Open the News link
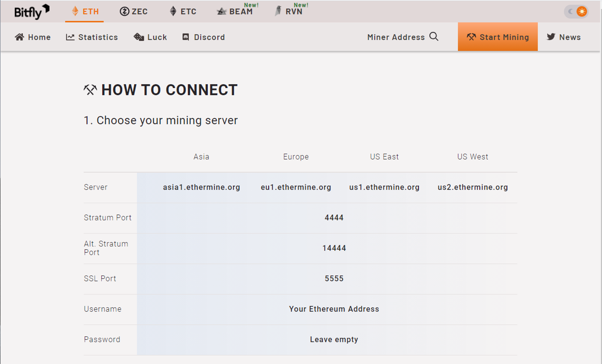Viewport: 602px width, 364px height. coord(564,37)
